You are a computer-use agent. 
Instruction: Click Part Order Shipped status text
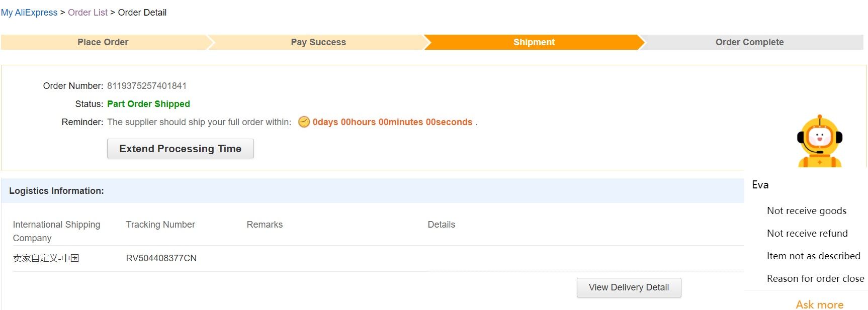(x=148, y=104)
